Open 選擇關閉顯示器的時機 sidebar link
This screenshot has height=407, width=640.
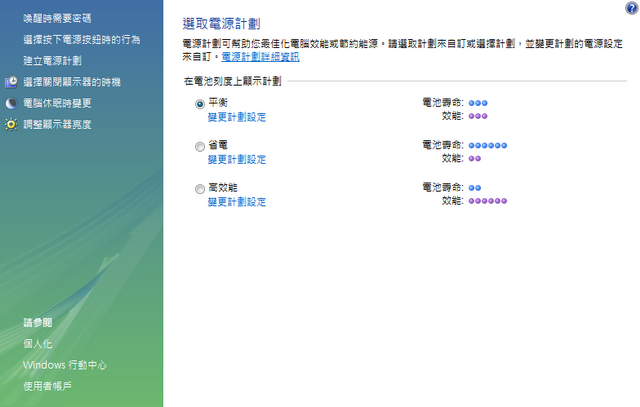(72, 82)
